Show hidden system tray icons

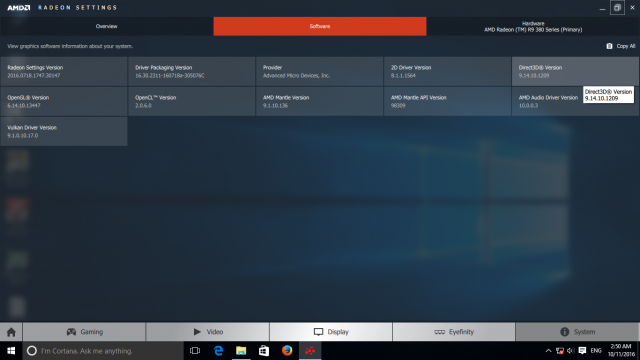pos(549,351)
